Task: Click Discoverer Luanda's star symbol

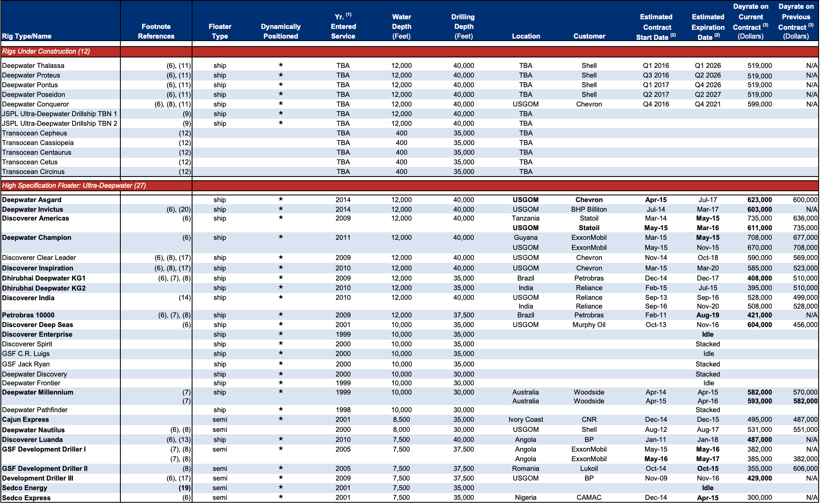Action: pos(281,439)
